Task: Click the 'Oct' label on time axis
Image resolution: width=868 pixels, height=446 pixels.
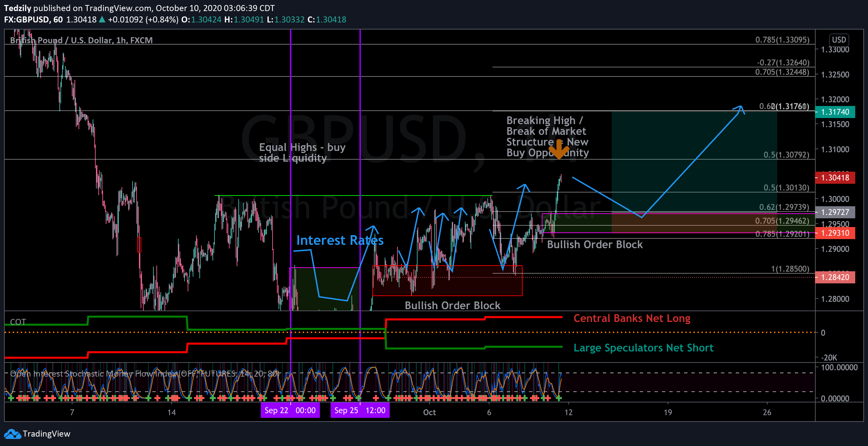Action: (429, 412)
